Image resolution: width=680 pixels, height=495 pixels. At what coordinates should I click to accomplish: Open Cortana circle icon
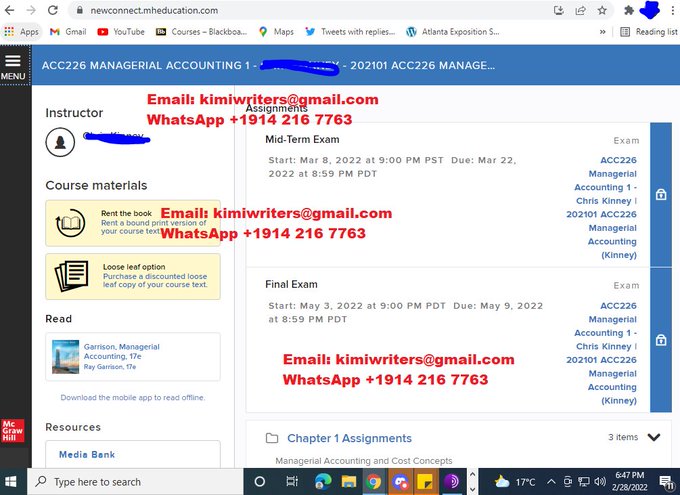pos(260,482)
